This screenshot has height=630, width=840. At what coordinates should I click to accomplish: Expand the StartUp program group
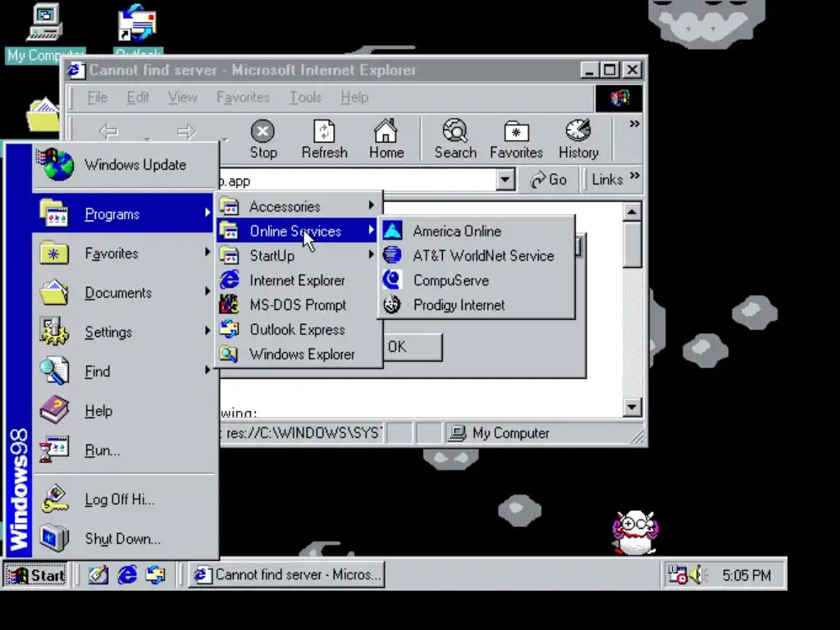coord(298,256)
